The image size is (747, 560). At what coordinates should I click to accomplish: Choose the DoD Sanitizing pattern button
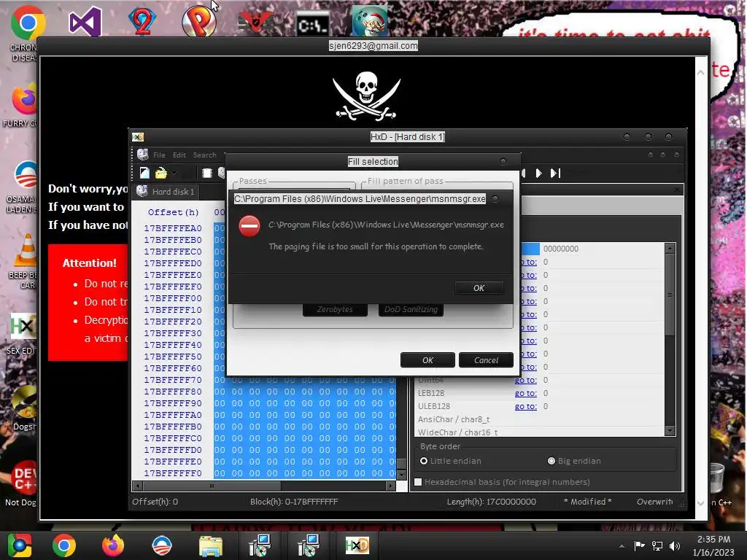click(411, 309)
